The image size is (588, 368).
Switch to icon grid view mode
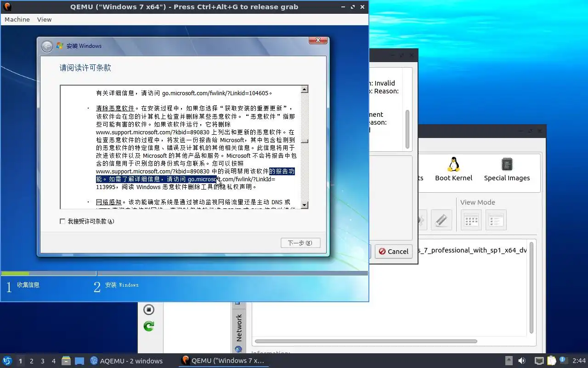[471, 220]
